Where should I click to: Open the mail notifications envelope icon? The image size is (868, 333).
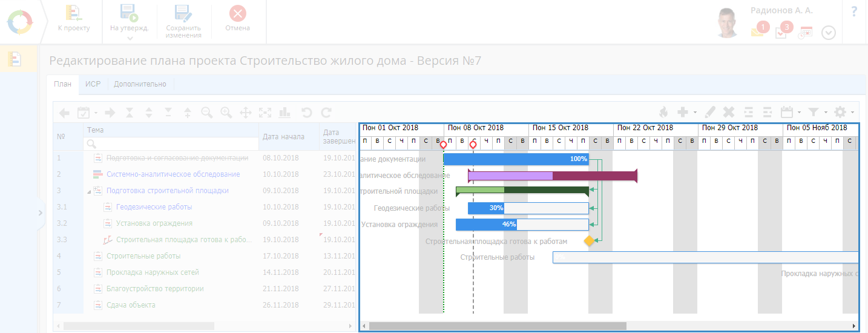pos(757,32)
